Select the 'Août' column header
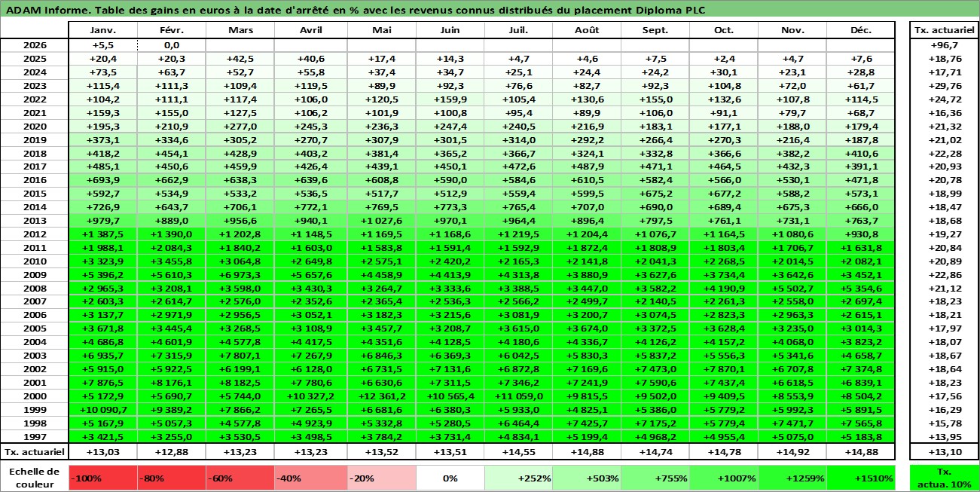This screenshot has height=492, width=980. pos(587,30)
